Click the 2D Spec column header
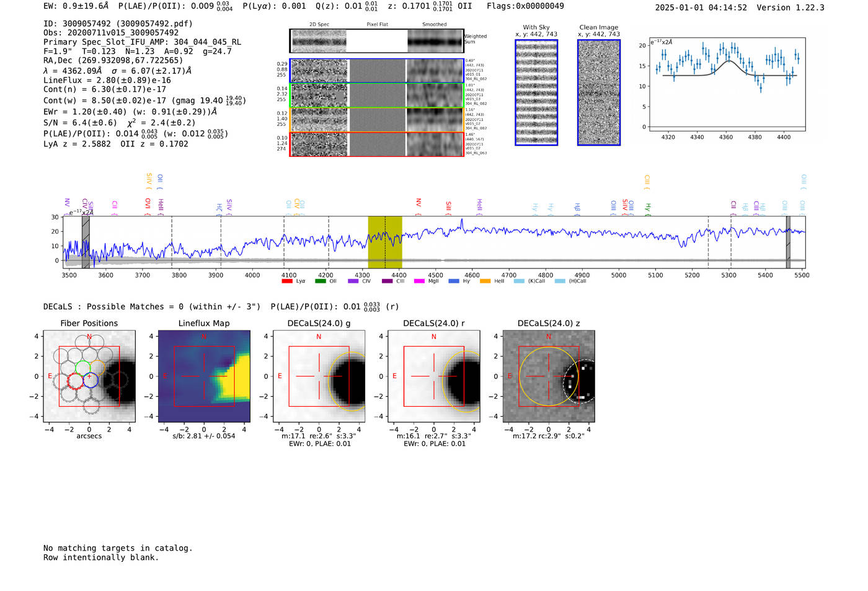The height and width of the screenshot is (591, 868). tap(319, 25)
